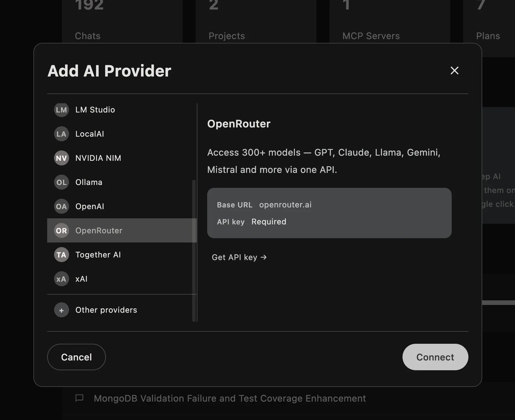Click the MCP Servers stat card in background

pyautogui.click(x=390, y=22)
